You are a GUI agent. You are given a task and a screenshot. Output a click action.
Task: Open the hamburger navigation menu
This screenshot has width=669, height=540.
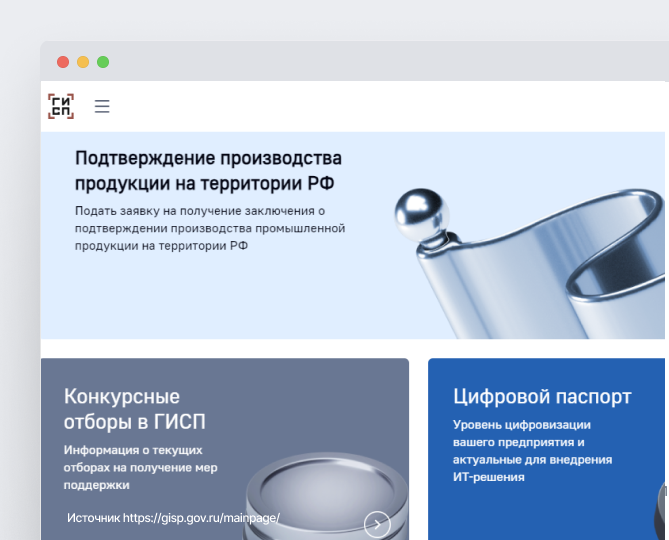(x=102, y=106)
